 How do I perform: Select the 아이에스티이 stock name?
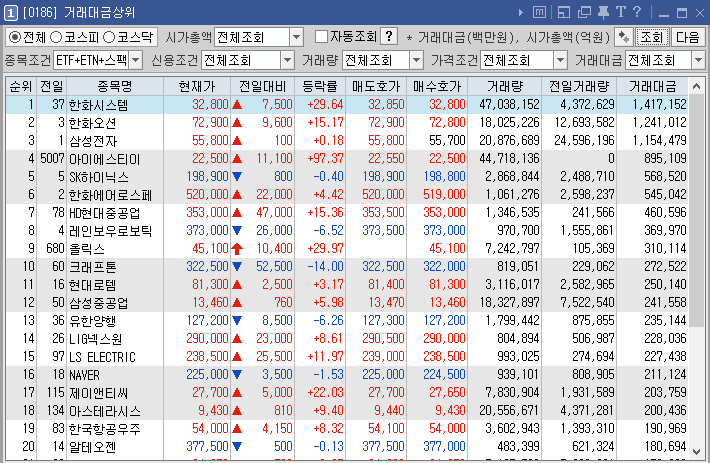point(105,159)
